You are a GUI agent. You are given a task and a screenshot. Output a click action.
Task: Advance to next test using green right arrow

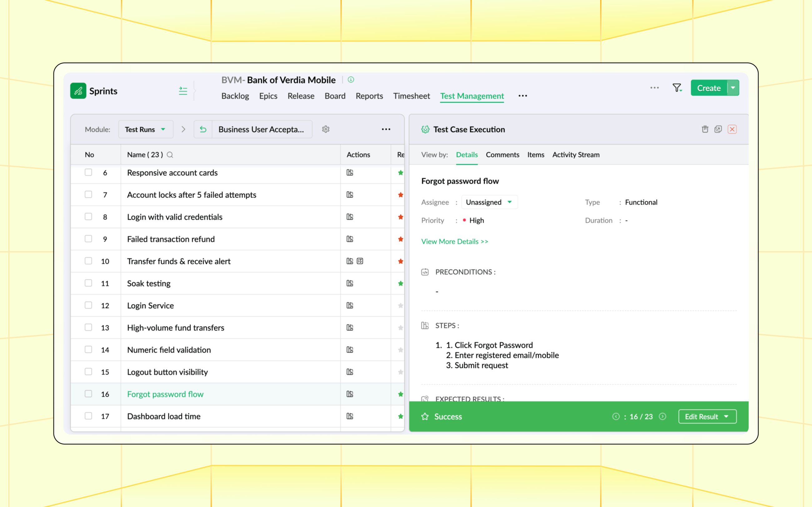(x=663, y=417)
